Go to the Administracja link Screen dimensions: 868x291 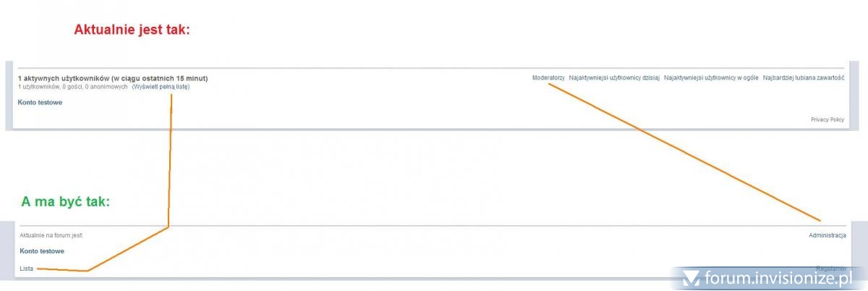pyautogui.click(x=827, y=235)
